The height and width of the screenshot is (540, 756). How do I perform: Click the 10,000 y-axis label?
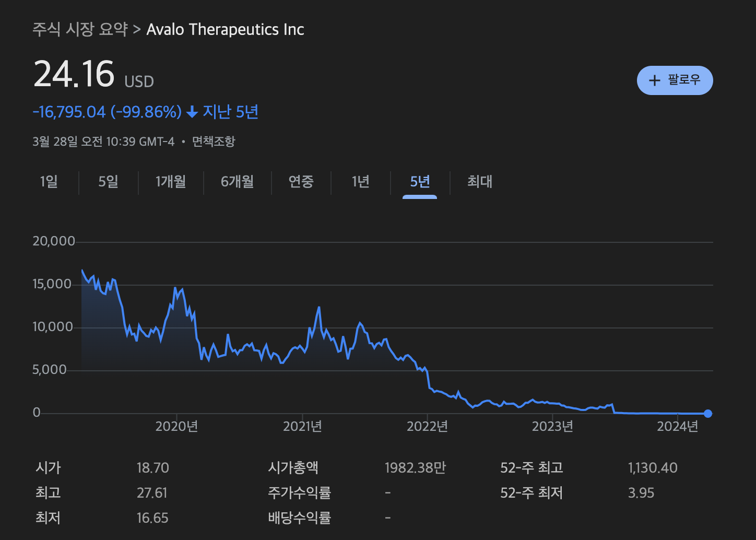pos(53,327)
